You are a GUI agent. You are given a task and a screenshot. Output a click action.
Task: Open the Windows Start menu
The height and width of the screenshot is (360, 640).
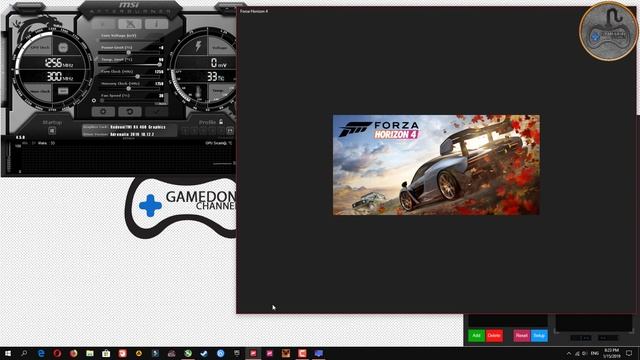pyautogui.click(x=8, y=353)
